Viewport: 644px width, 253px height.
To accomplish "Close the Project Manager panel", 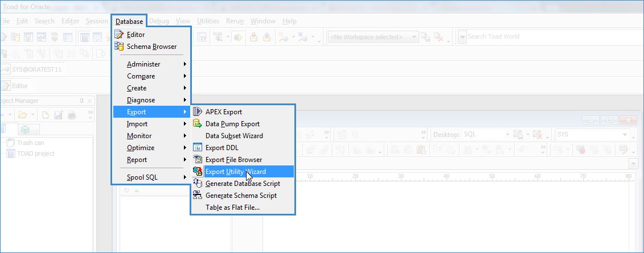I will click(x=90, y=101).
